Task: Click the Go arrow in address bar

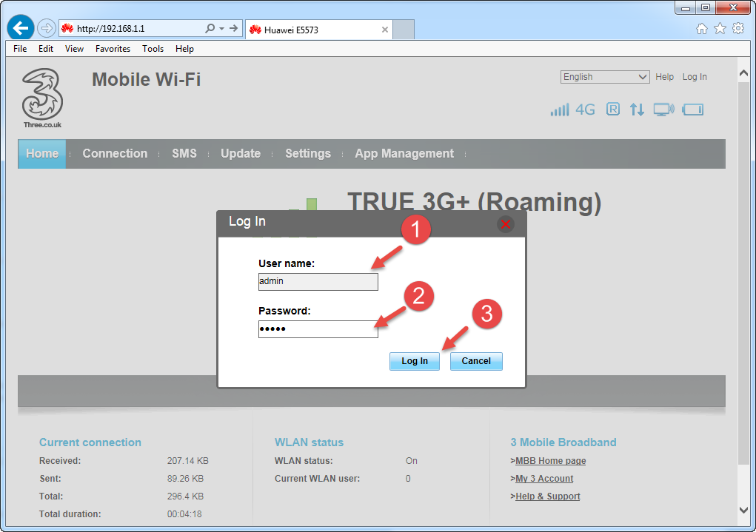Action: pyautogui.click(x=234, y=28)
